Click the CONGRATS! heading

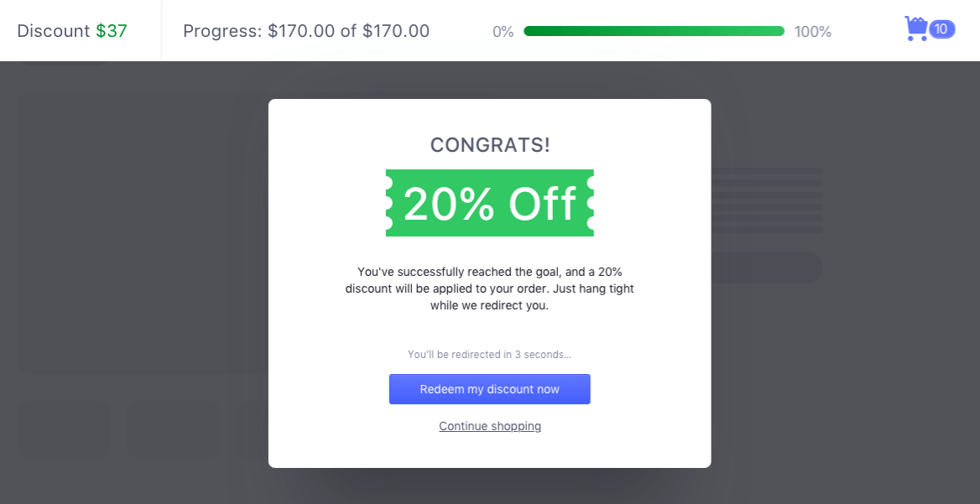(x=490, y=145)
